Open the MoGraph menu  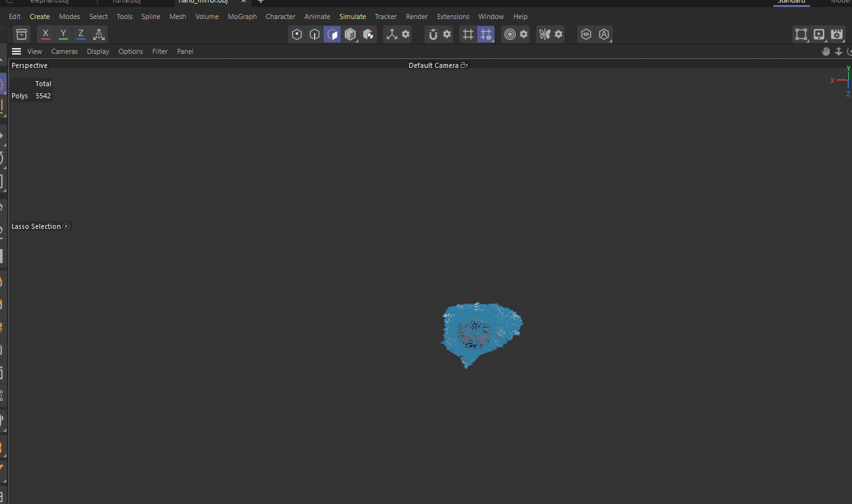[x=242, y=16]
